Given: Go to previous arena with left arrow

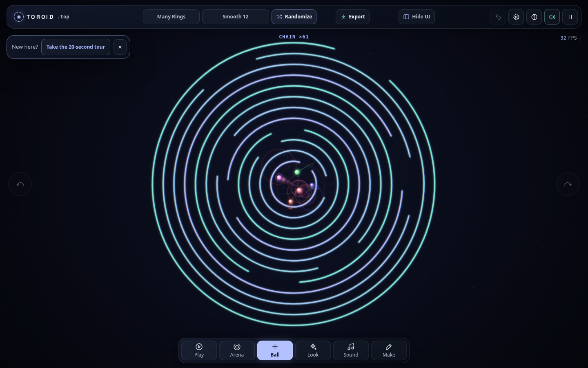Looking at the screenshot, I should 20,184.
